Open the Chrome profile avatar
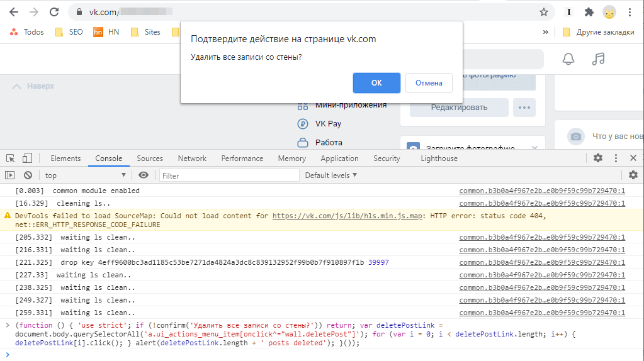 point(609,13)
